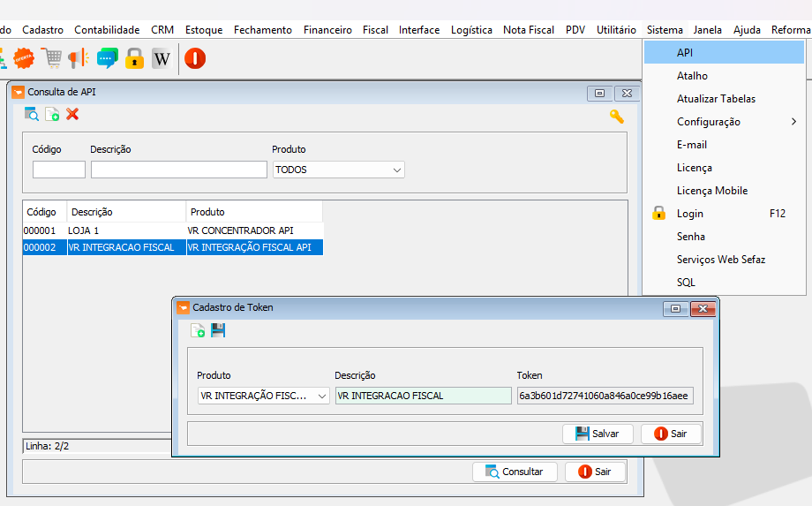Screen dimensions: 812x506
Task: Click the orange Oferta badge toolbar icon
Action: coord(23,58)
